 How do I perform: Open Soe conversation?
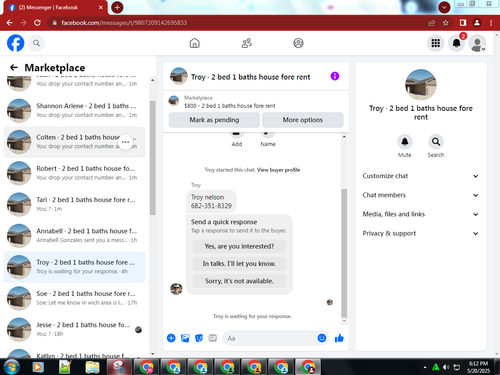coord(74,298)
